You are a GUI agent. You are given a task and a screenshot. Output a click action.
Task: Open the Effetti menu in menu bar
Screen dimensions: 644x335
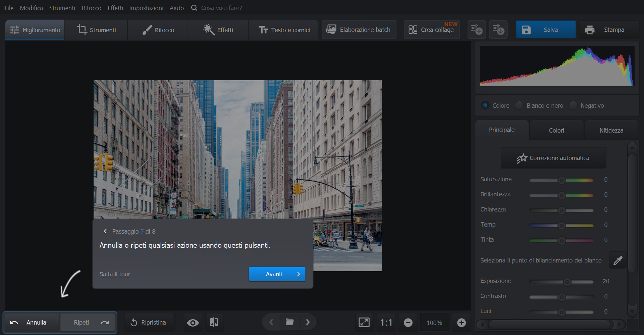click(x=115, y=8)
